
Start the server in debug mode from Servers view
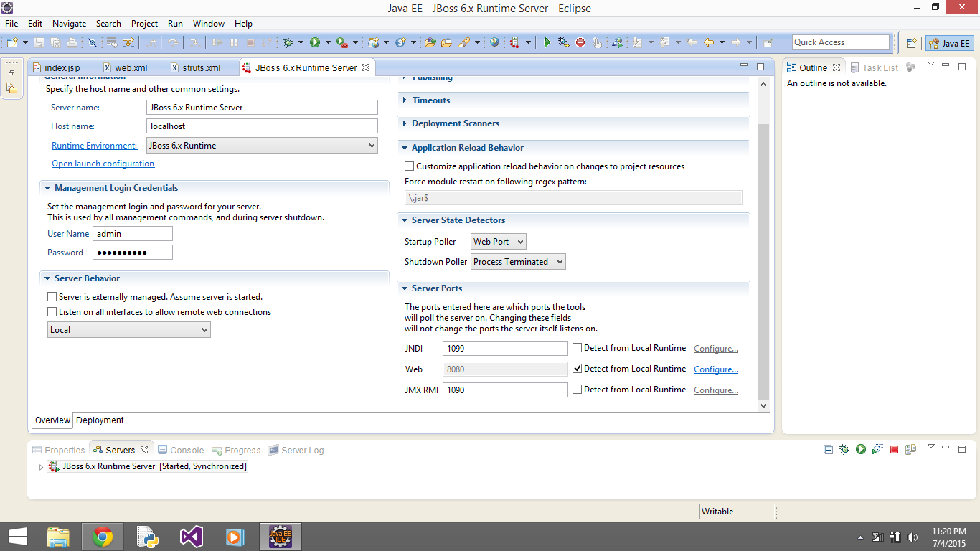click(x=844, y=450)
